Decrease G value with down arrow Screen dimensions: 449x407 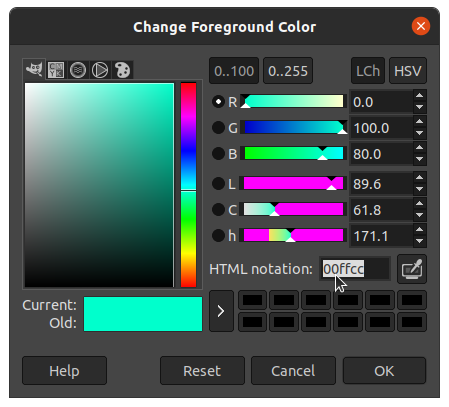point(420,133)
